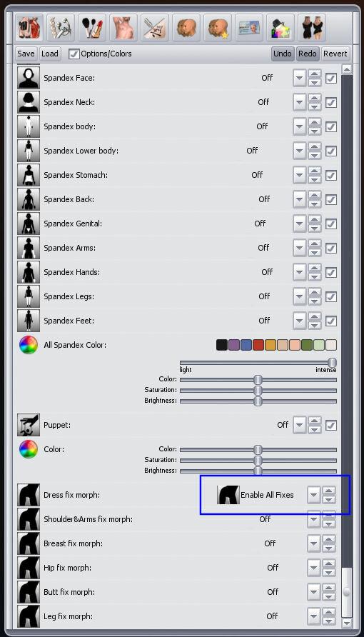Pick the purple spandex color swatch

click(234, 346)
